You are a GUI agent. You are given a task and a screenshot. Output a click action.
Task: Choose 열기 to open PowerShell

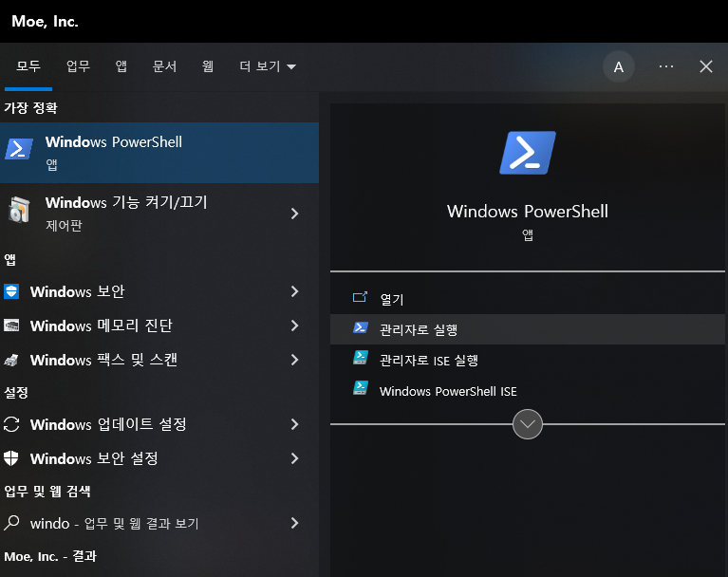pyautogui.click(x=528, y=299)
